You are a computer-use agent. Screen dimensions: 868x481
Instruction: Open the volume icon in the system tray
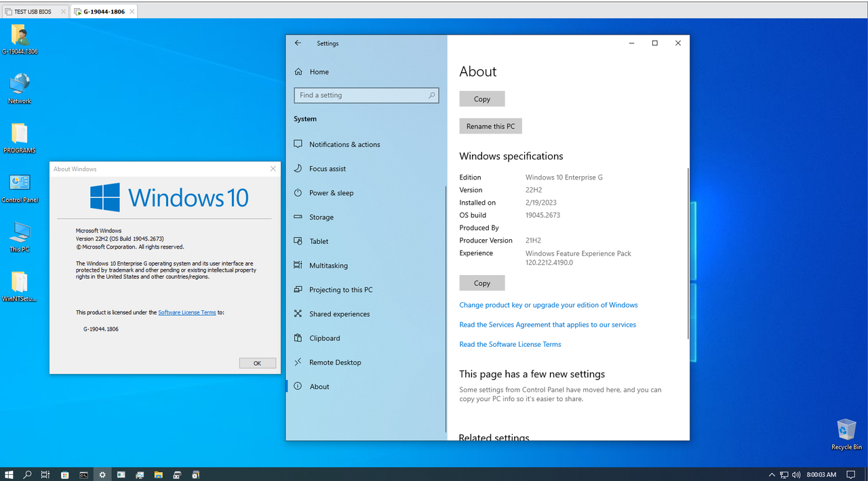[x=796, y=475]
